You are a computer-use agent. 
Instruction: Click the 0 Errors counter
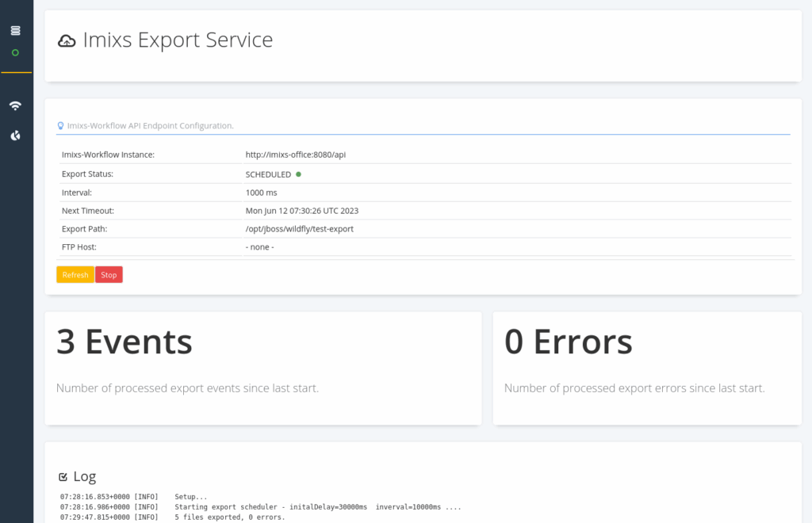coord(568,342)
